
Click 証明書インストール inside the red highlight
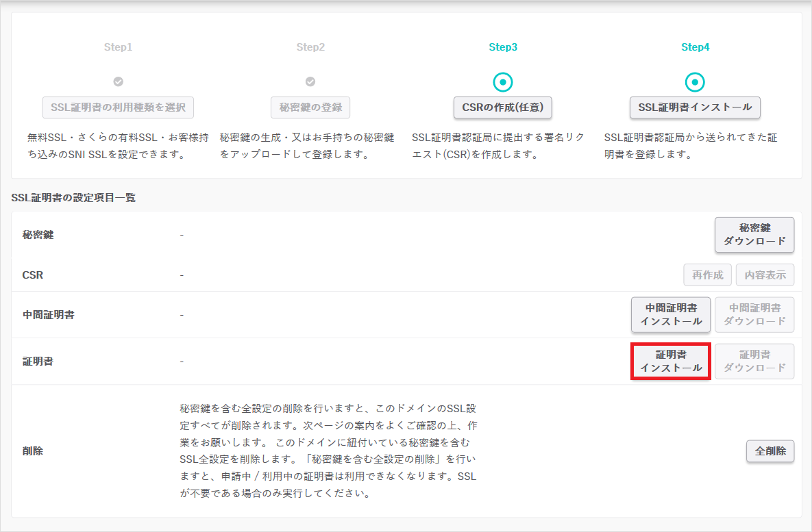point(670,362)
